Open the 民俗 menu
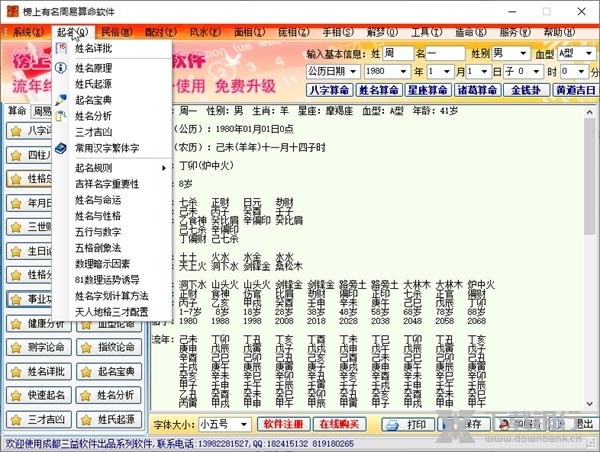The image size is (600, 452). tap(117, 32)
